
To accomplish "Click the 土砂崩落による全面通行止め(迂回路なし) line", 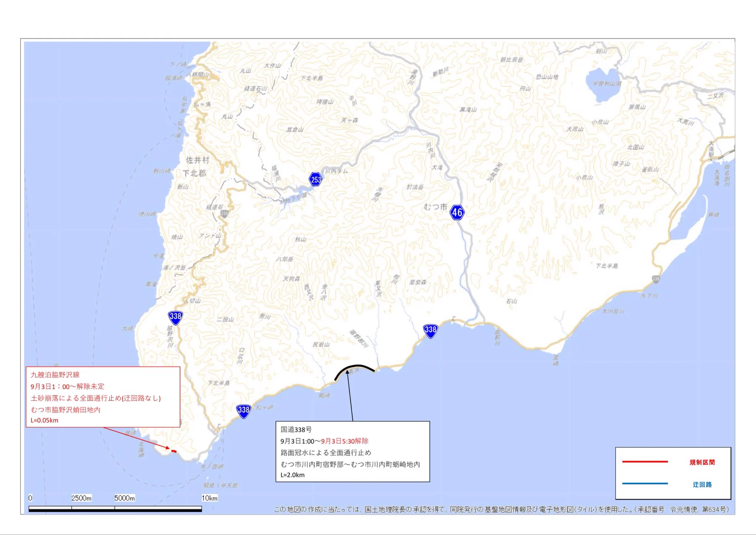I will [x=96, y=398].
